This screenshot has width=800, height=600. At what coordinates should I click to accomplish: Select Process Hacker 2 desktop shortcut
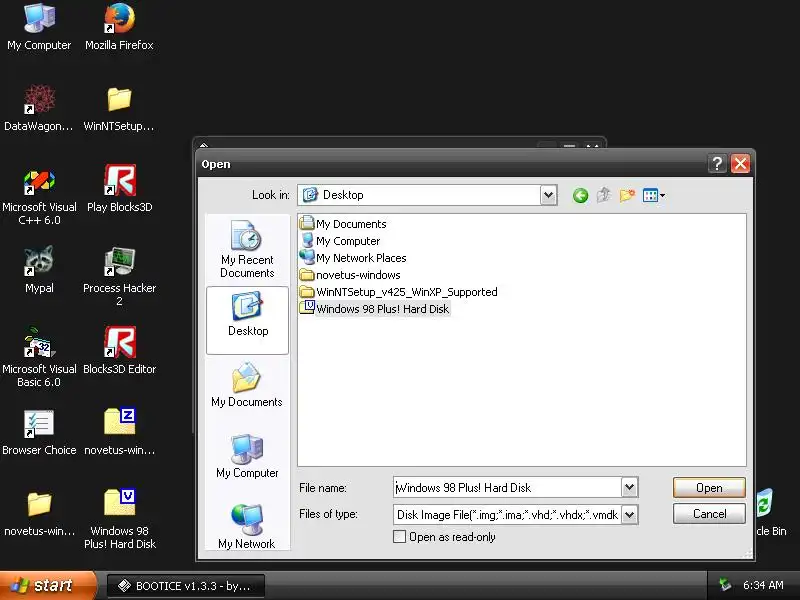pyautogui.click(x=119, y=277)
